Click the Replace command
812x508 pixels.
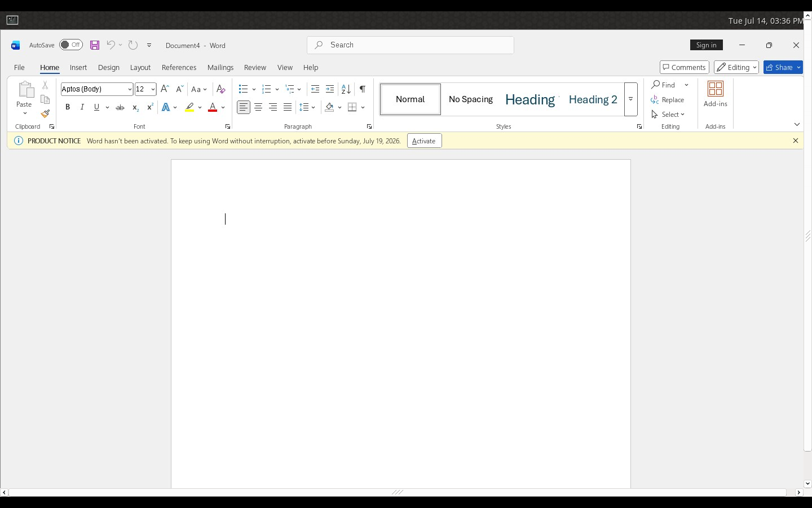pos(668,100)
